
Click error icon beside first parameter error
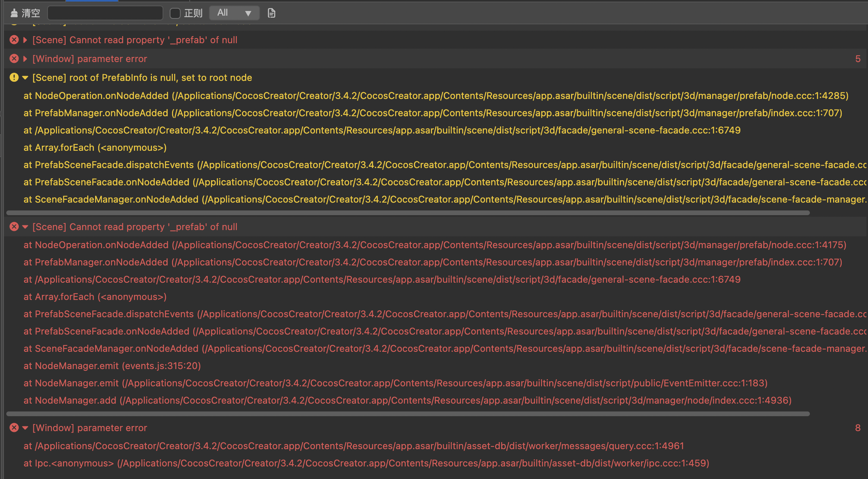coord(14,59)
